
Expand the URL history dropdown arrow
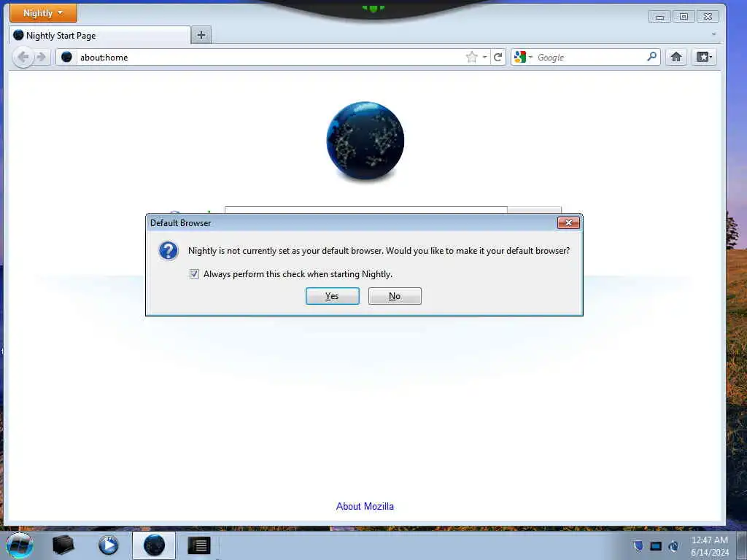484,57
